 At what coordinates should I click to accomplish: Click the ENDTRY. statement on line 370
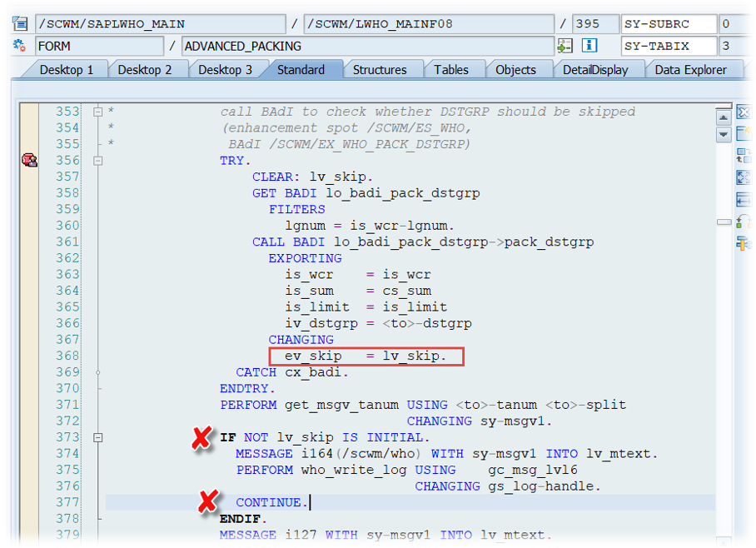(x=247, y=388)
